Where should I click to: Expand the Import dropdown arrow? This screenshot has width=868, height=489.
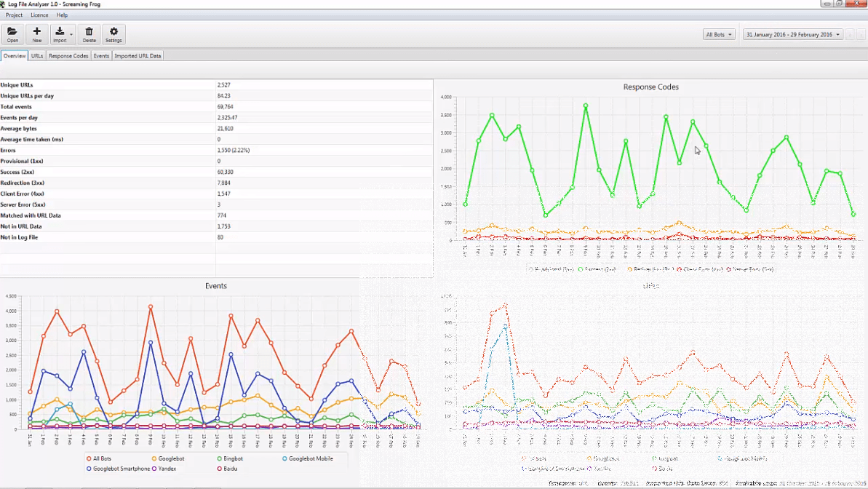71,35
